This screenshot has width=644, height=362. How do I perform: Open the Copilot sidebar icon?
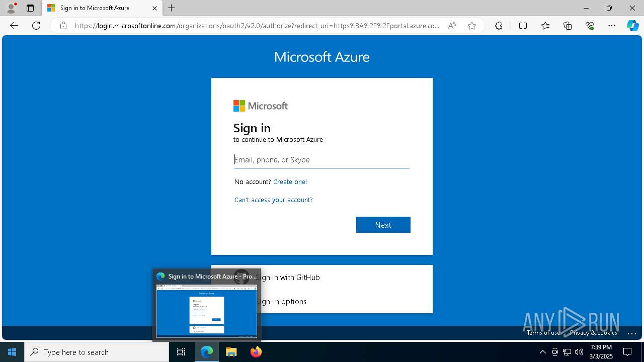tap(632, 26)
